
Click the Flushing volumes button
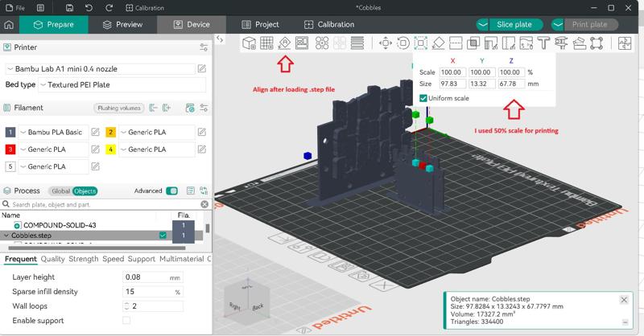119,108
